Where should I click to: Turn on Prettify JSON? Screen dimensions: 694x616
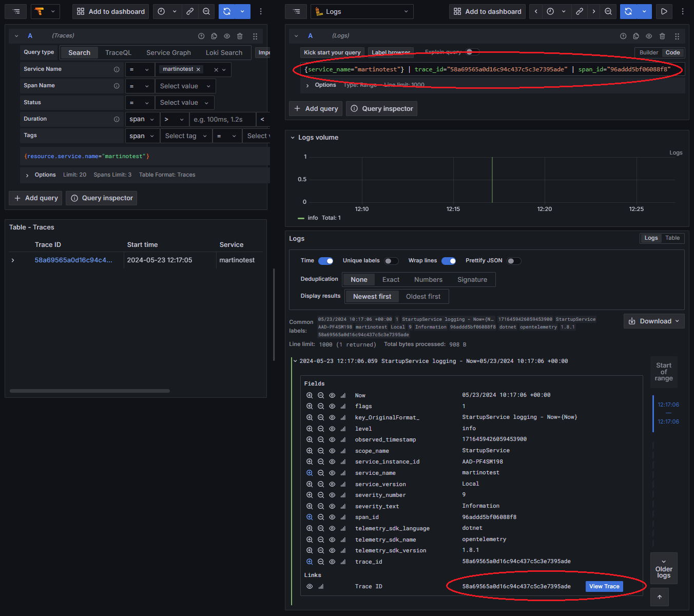tap(514, 261)
